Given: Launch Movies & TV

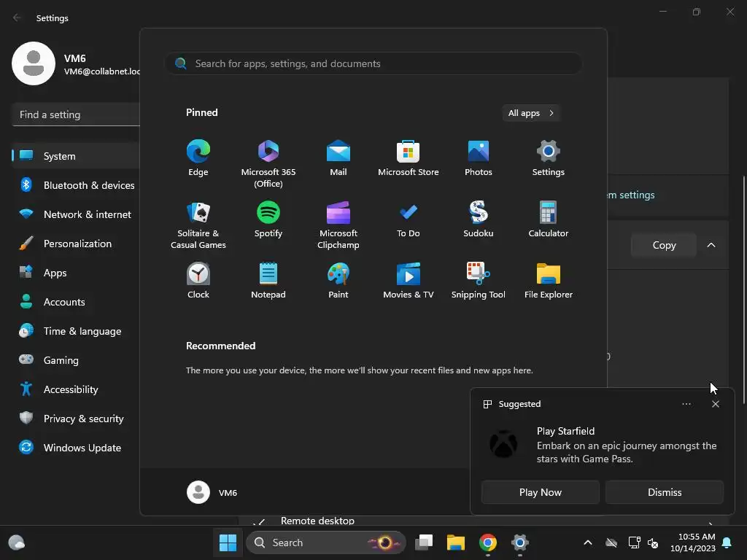Looking at the screenshot, I should (x=409, y=281).
